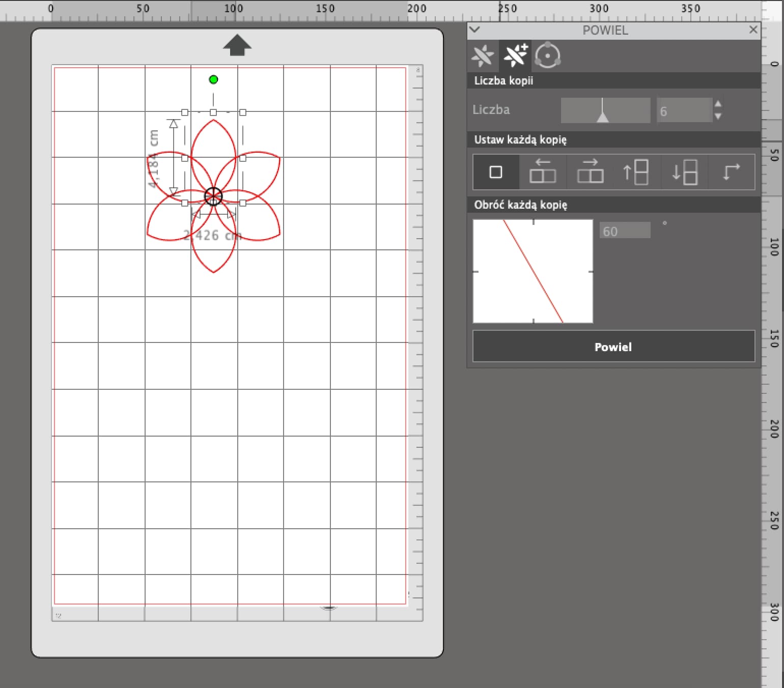
Task: Open the object on path tab
Action: (x=548, y=56)
